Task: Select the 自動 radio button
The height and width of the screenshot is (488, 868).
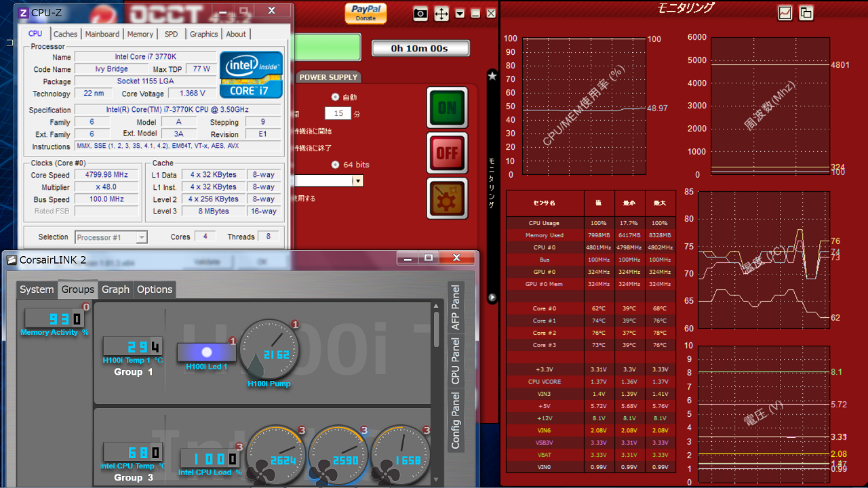Action: (x=335, y=97)
